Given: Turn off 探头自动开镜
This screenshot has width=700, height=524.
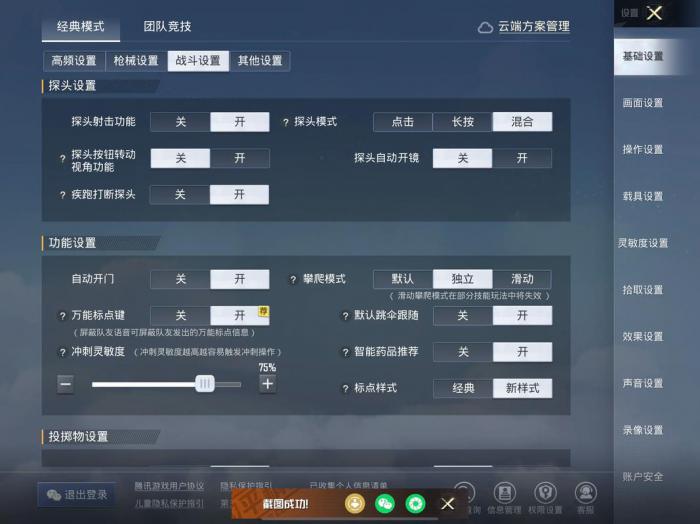Looking at the screenshot, I should pos(462,158).
